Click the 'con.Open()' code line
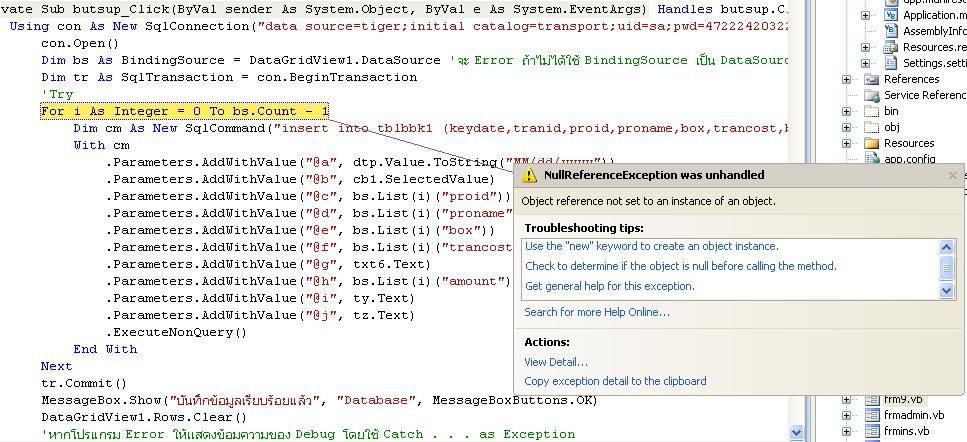 click(x=80, y=43)
